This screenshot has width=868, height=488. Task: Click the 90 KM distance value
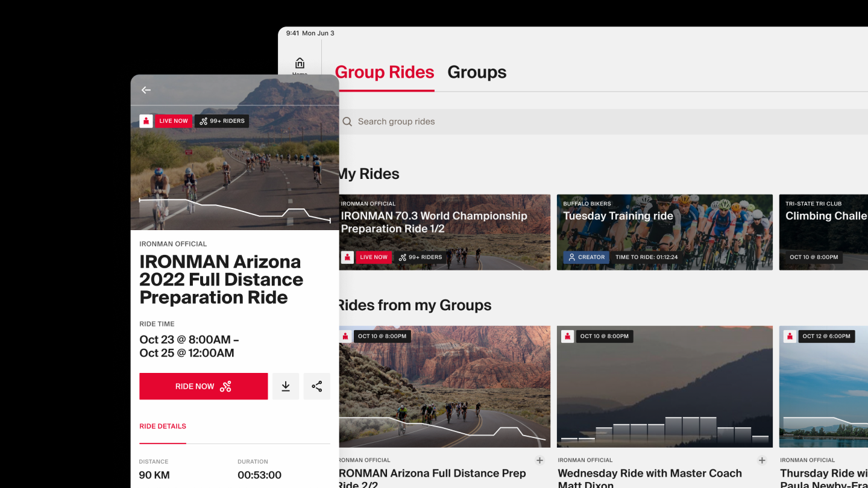pos(154,475)
